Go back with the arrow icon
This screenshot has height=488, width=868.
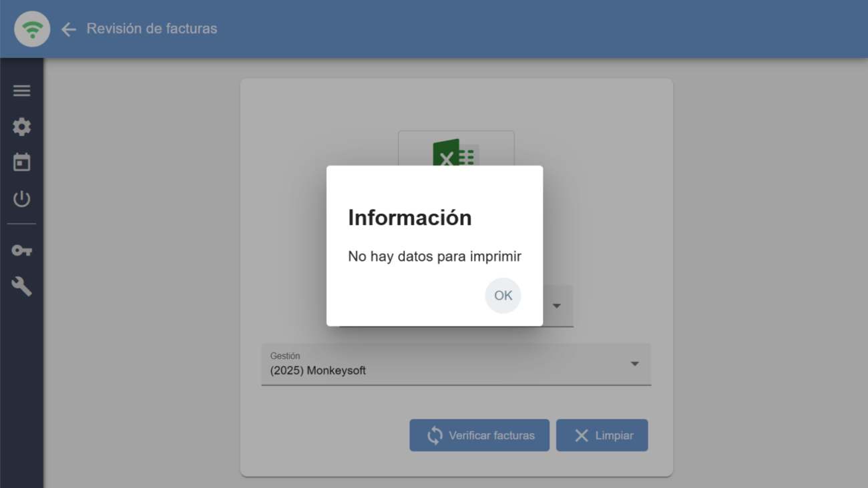point(68,29)
